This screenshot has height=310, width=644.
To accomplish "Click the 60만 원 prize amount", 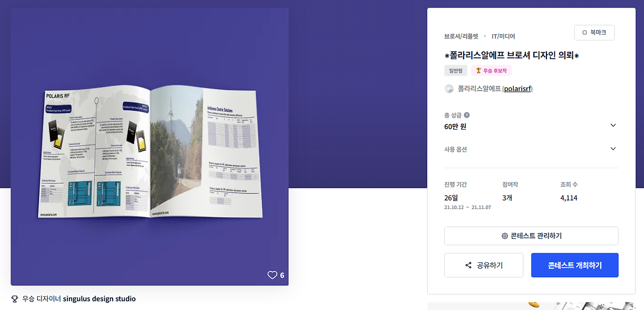I will [x=455, y=127].
